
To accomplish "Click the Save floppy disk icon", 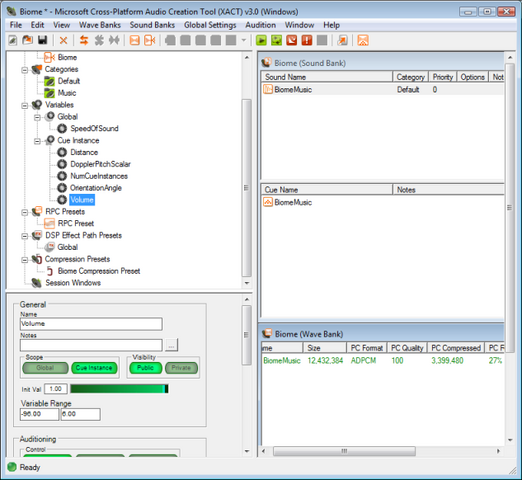I will coord(42,40).
